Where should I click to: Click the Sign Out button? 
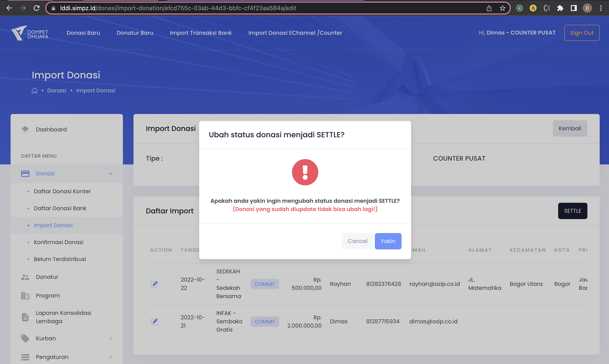(581, 33)
